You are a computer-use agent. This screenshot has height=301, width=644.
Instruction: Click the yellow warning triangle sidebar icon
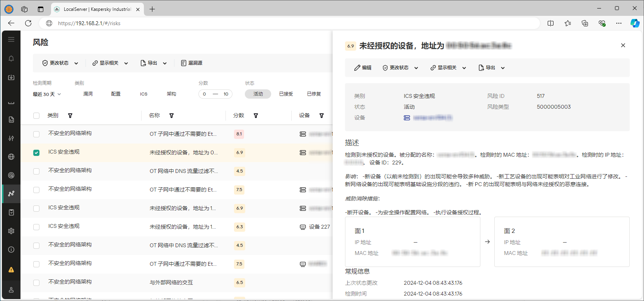tap(11, 270)
